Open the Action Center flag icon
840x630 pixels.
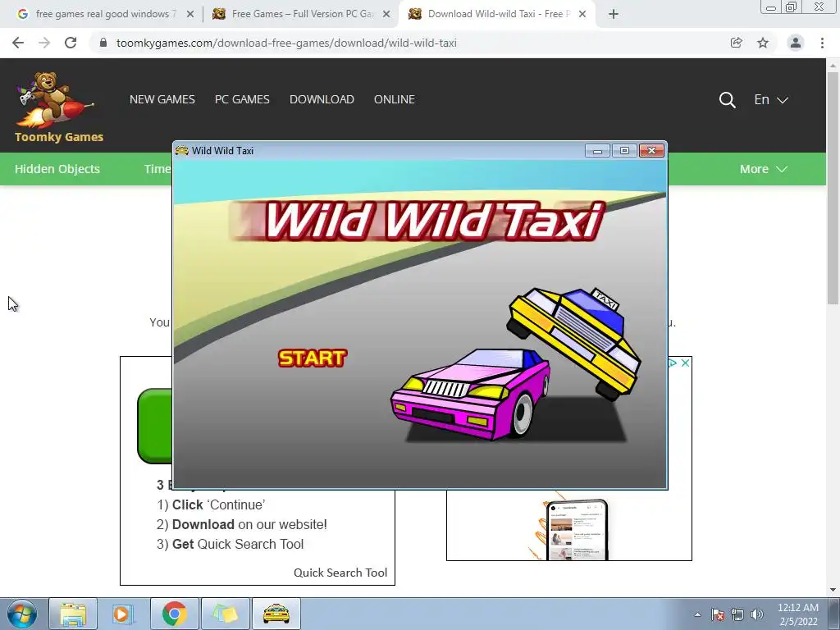coord(718,614)
